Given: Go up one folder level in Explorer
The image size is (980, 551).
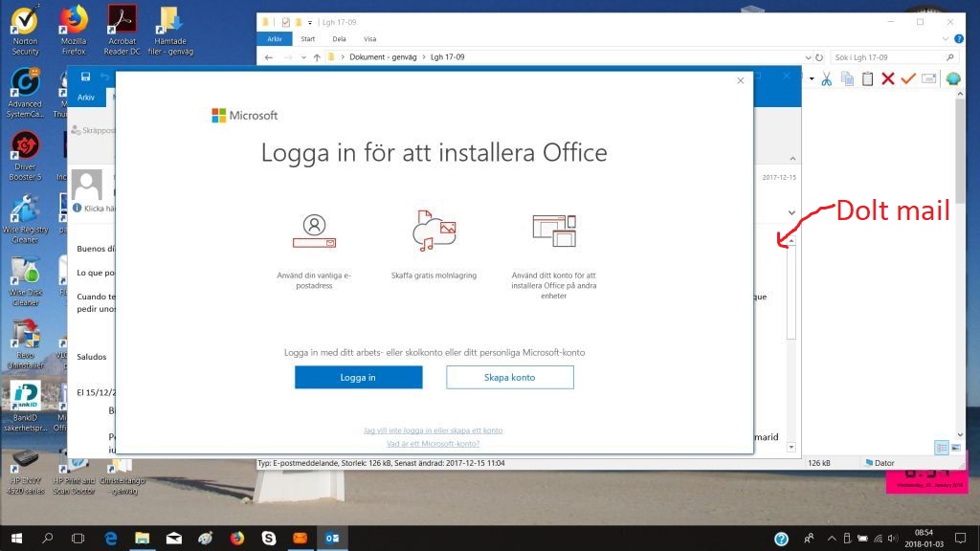Looking at the screenshot, I should click(317, 57).
